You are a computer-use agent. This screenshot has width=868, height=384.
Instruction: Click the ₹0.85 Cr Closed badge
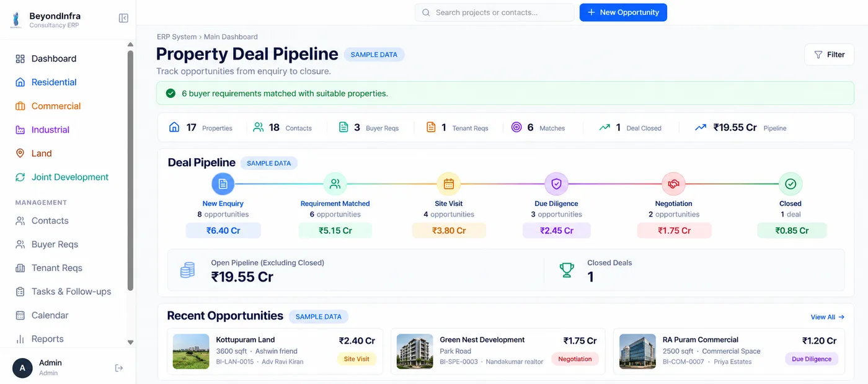click(x=792, y=230)
